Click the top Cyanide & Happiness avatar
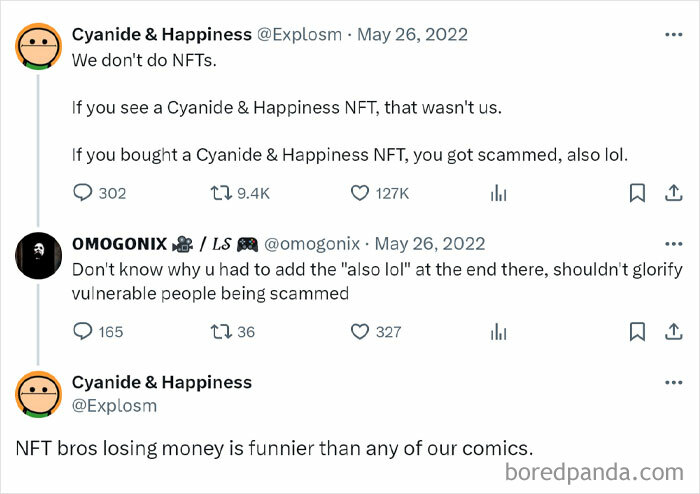 coord(39,46)
